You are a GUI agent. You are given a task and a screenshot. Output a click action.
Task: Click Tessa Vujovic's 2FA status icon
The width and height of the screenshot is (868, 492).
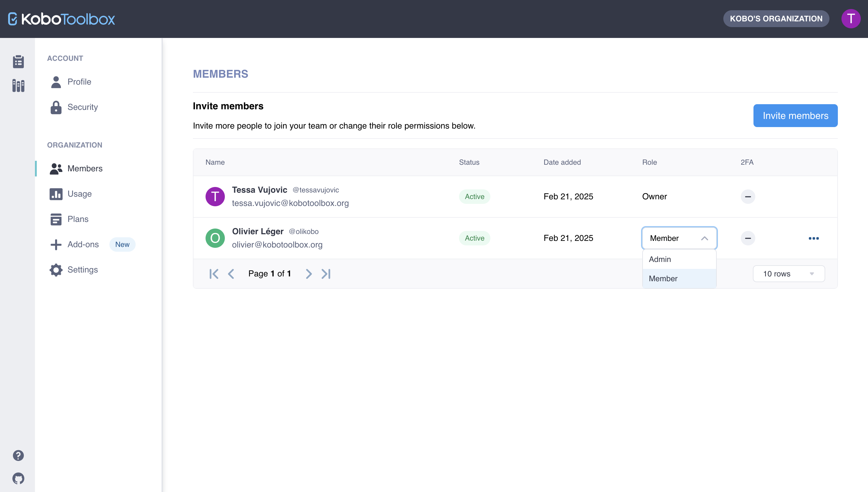[748, 197]
